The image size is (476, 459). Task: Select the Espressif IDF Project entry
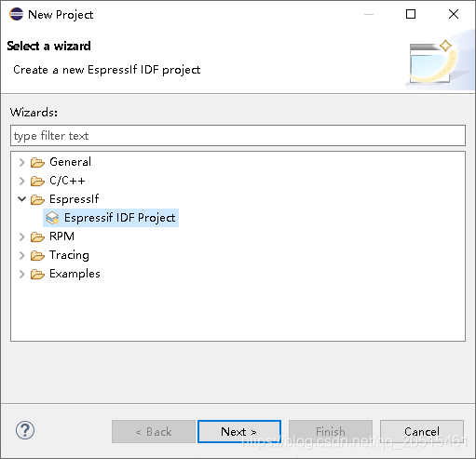[x=111, y=218]
